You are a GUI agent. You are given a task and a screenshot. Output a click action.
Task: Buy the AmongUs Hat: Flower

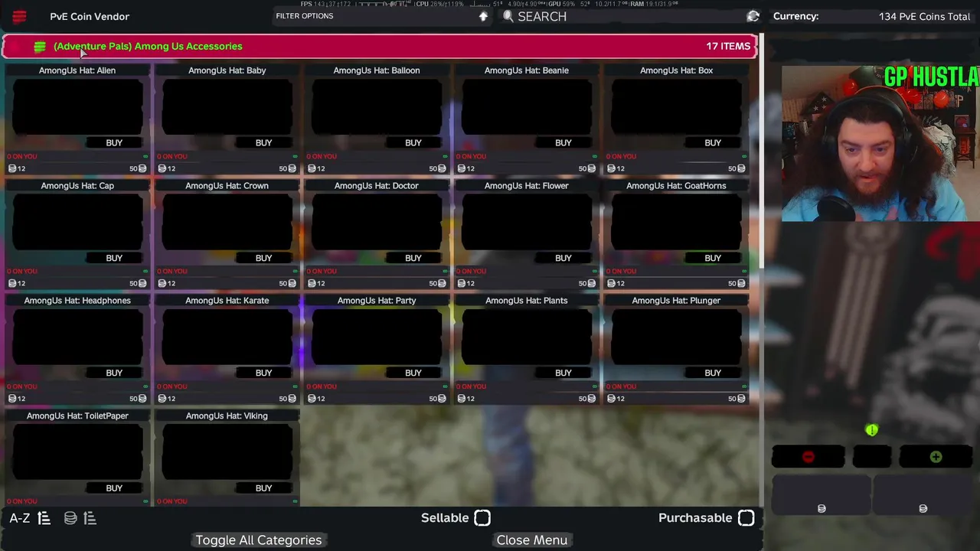(x=563, y=258)
